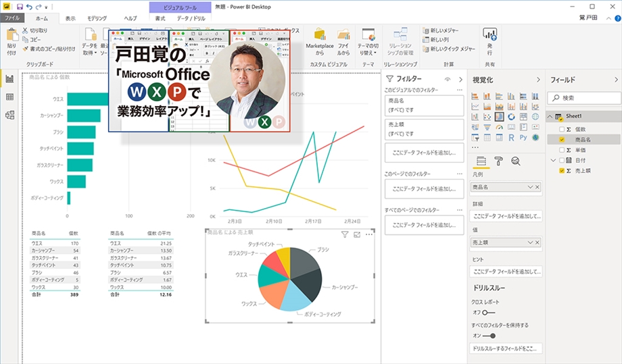Screen dimensions: 622x364
Task: Open the ヘルプ ribbon tab
Action: [130, 18]
